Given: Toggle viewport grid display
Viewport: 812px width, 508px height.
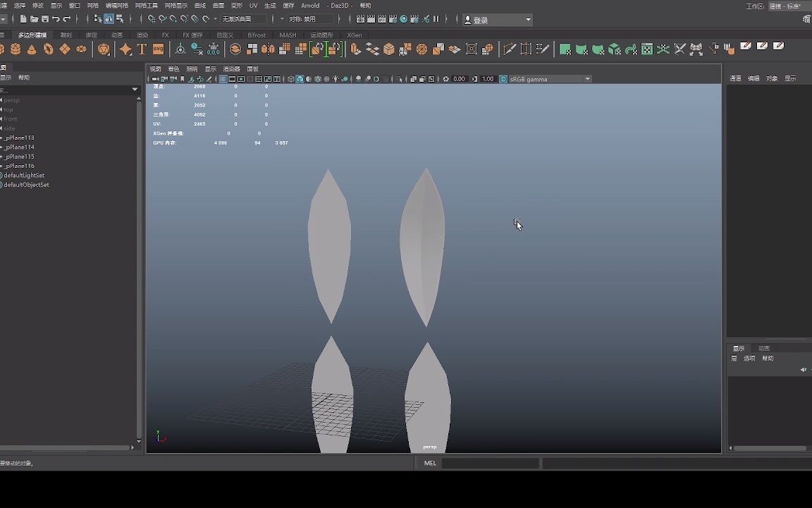Looking at the screenshot, I should click(x=223, y=79).
